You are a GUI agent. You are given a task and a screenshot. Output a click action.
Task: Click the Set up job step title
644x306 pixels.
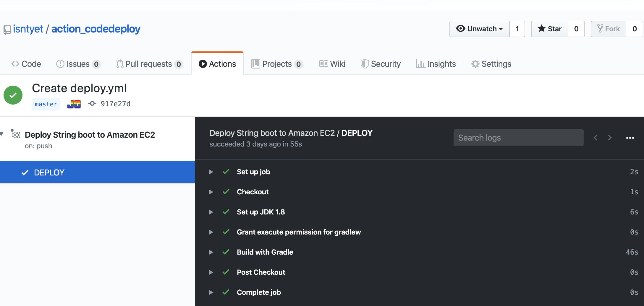coord(253,172)
